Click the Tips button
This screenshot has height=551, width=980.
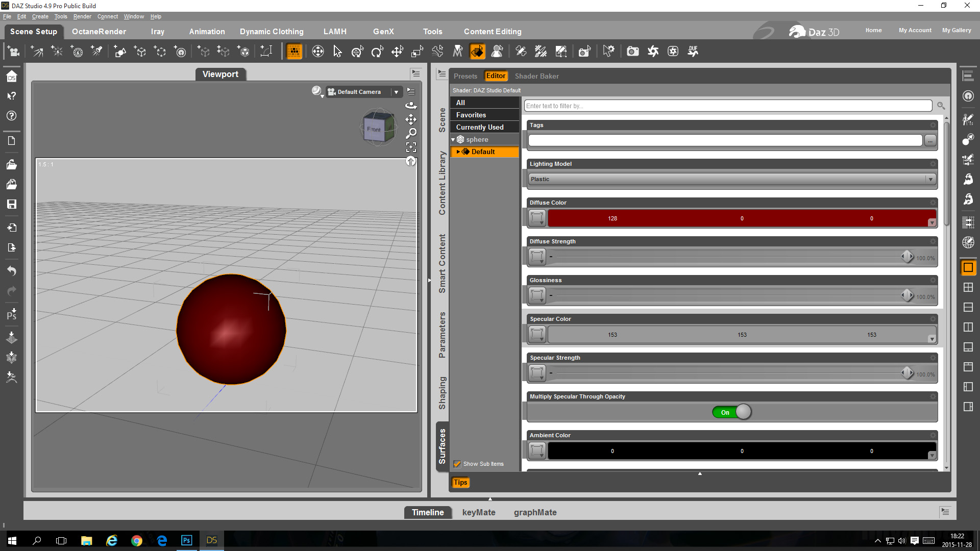pyautogui.click(x=460, y=482)
